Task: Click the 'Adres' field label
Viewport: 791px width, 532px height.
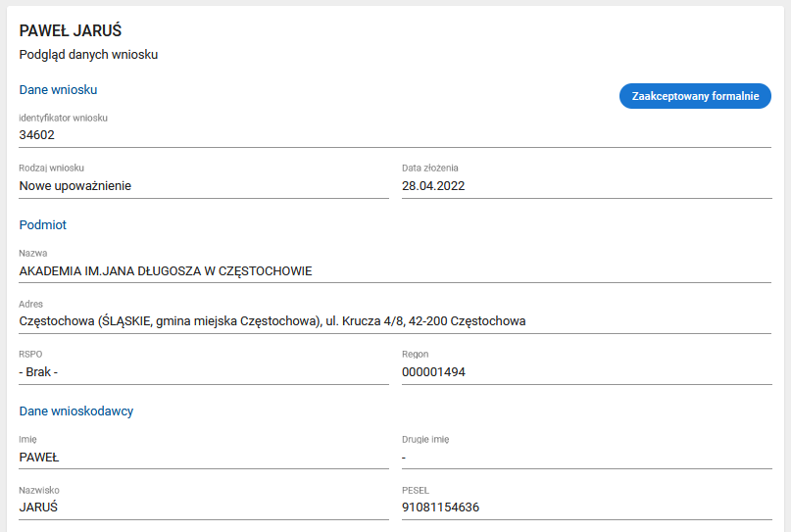Action: pos(31,304)
